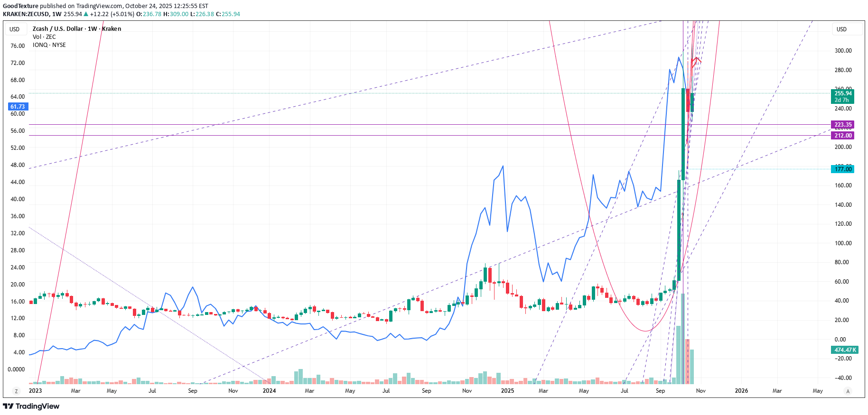
Task: Click the TradingView logo
Action: point(31,406)
